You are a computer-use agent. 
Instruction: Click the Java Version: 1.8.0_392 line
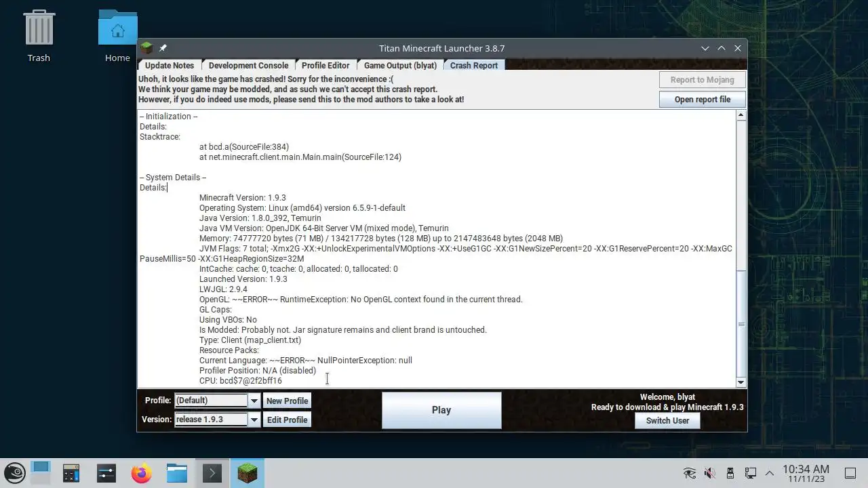point(260,218)
